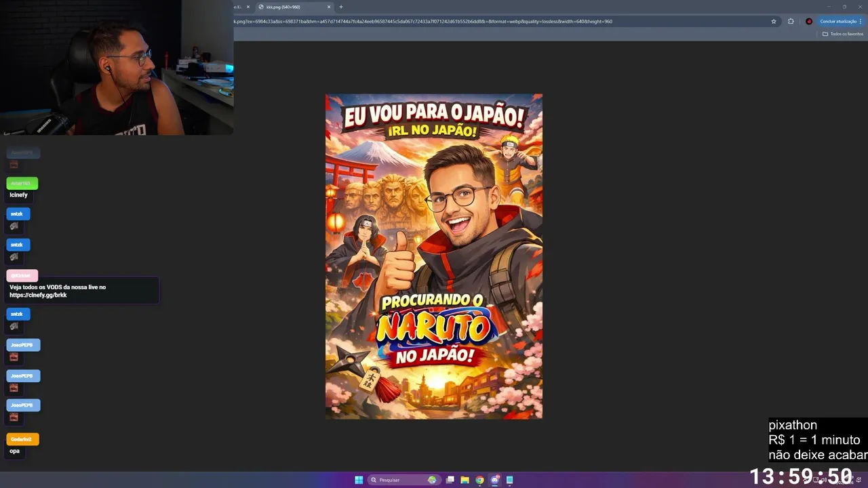The image size is (868, 488).
Task: Switch to the kkk.png tab
Action: 292,7
